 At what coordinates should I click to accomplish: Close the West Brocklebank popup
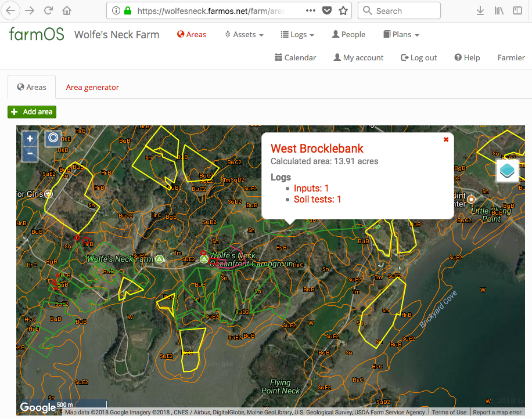click(446, 139)
